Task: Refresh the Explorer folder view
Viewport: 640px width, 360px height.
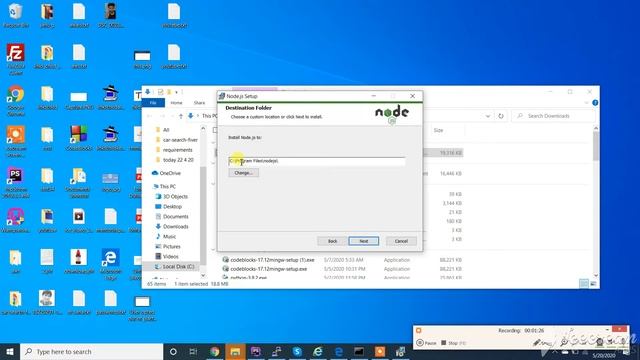Action: tap(501, 116)
